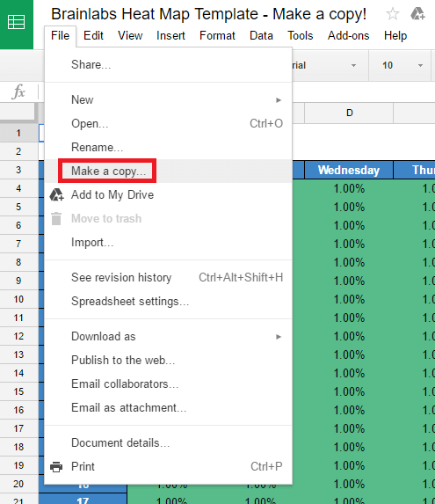Screen dimensions: 435x504
Task: Click the green Google Sheets home icon
Action: tap(17, 25)
